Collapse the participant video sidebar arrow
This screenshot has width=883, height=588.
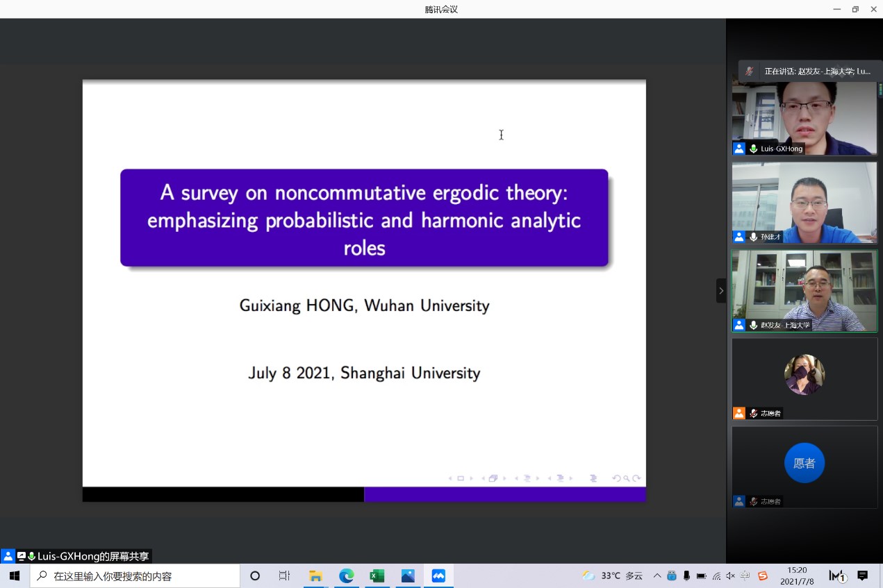pyautogui.click(x=720, y=290)
